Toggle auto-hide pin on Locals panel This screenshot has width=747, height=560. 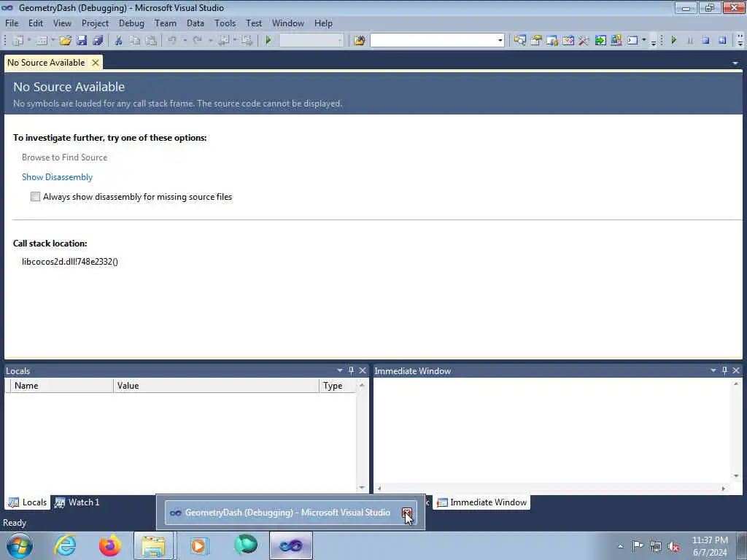(351, 370)
